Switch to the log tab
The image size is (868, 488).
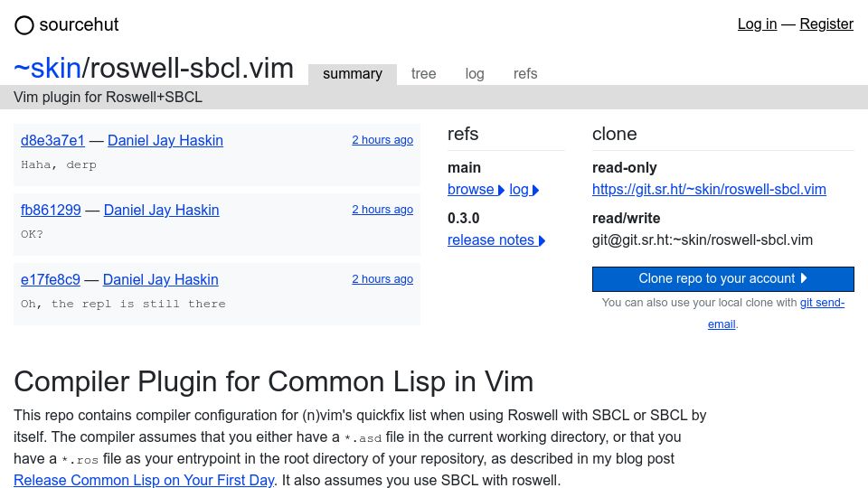coord(475,73)
